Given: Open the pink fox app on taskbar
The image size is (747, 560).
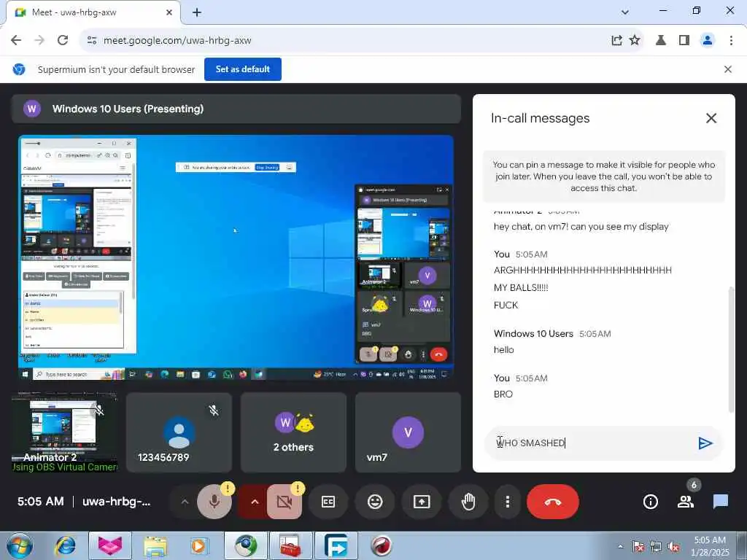Looking at the screenshot, I should [x=110, y=545].
